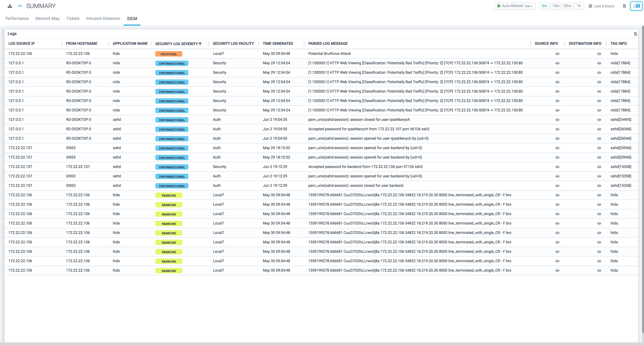Click the export document icon in top bar

point(624,6)
